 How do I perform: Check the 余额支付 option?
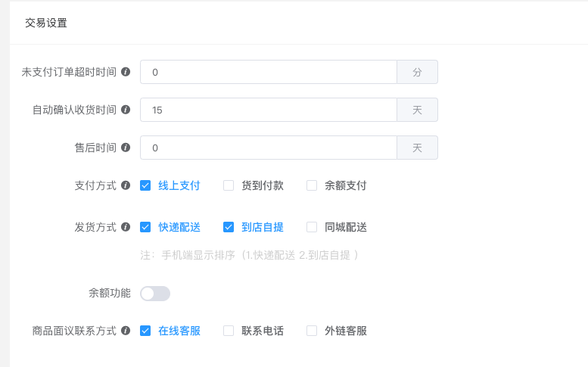tap(312, 185)
